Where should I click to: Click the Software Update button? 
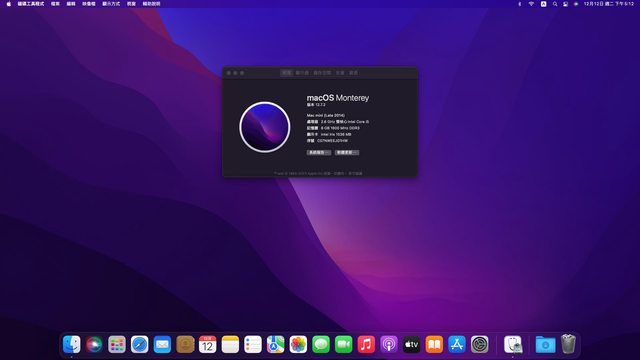[x=347, y=152]
